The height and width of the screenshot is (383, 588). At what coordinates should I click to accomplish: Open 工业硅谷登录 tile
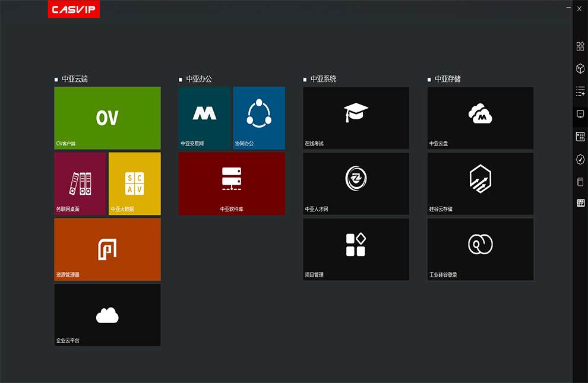[480, 249]
